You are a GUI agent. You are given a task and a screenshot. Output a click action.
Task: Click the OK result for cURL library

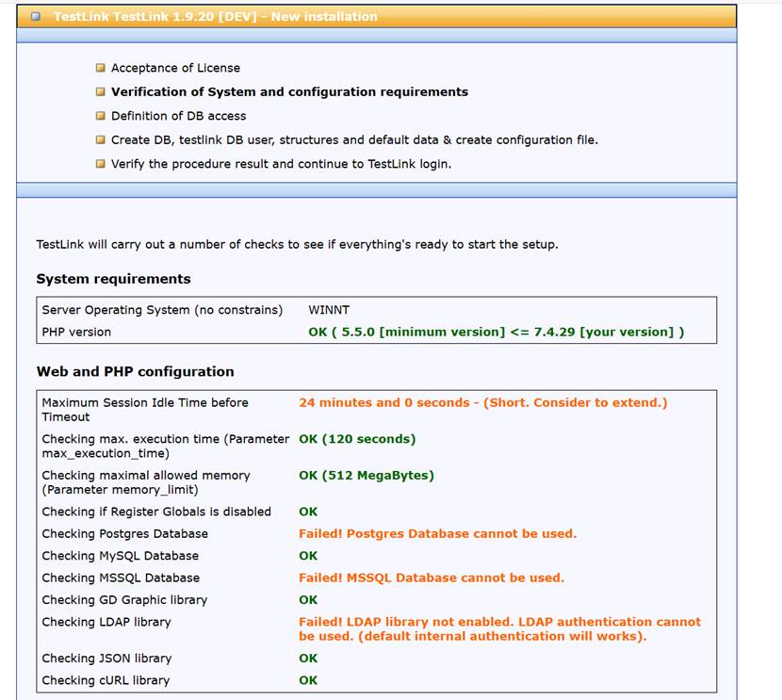(x=308, y=680)
